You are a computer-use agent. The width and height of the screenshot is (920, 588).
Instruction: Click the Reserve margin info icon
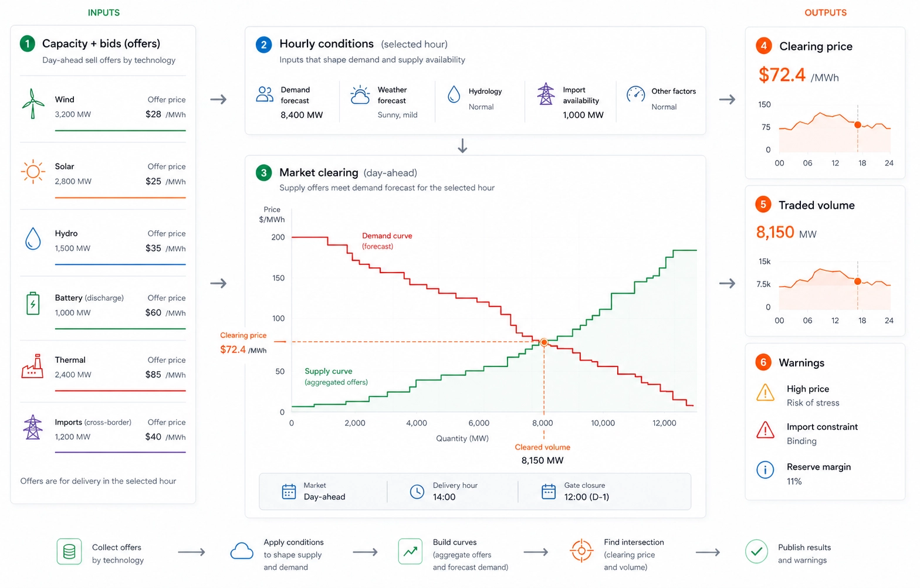point(765,470)
